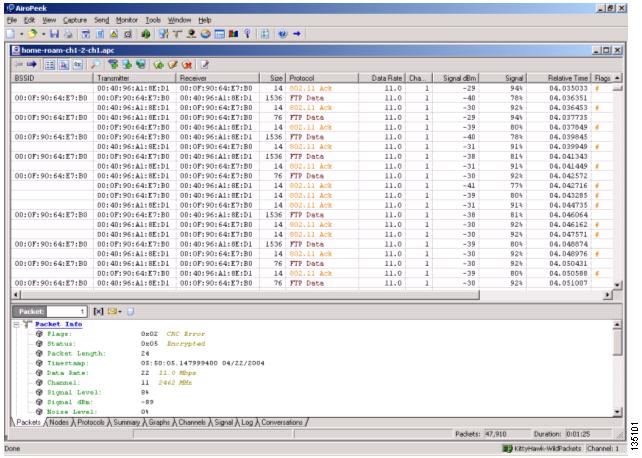This screenshot has height=458, width=642.
Task: Click the Print toolbar icon
Action: pos(68,34)
